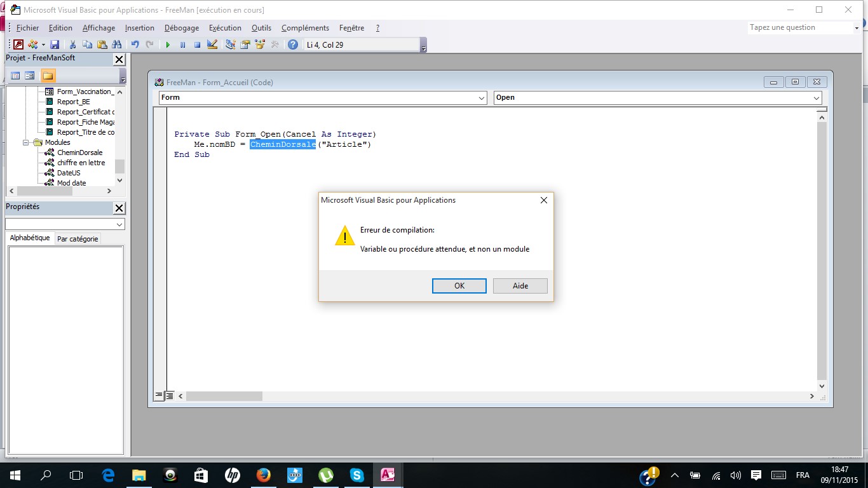Select Form_Vaccination_ in the project tree
The height and width of the screenshot is (488, 868).
(85, 91)
